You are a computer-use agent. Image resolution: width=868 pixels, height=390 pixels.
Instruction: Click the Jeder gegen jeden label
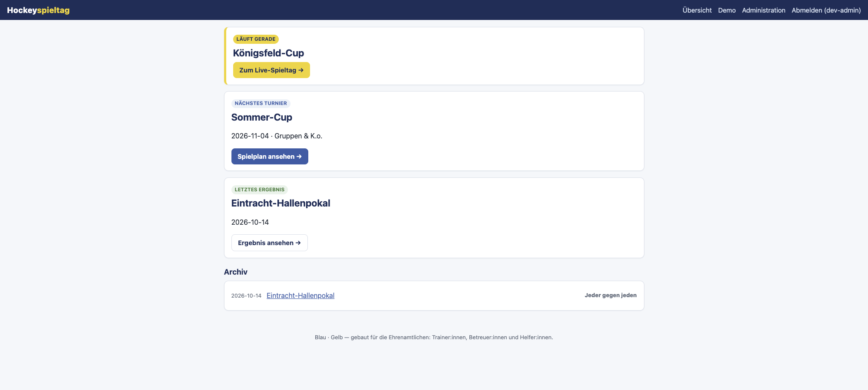[611, 295]
